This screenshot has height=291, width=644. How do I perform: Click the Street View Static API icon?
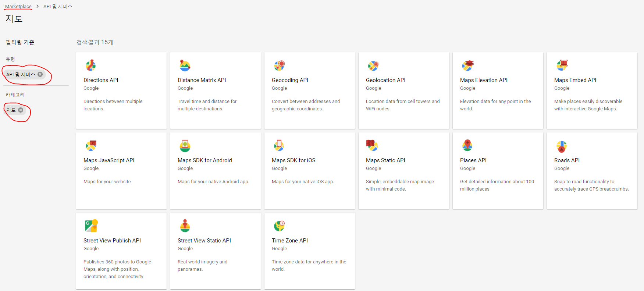pos(185,226)
